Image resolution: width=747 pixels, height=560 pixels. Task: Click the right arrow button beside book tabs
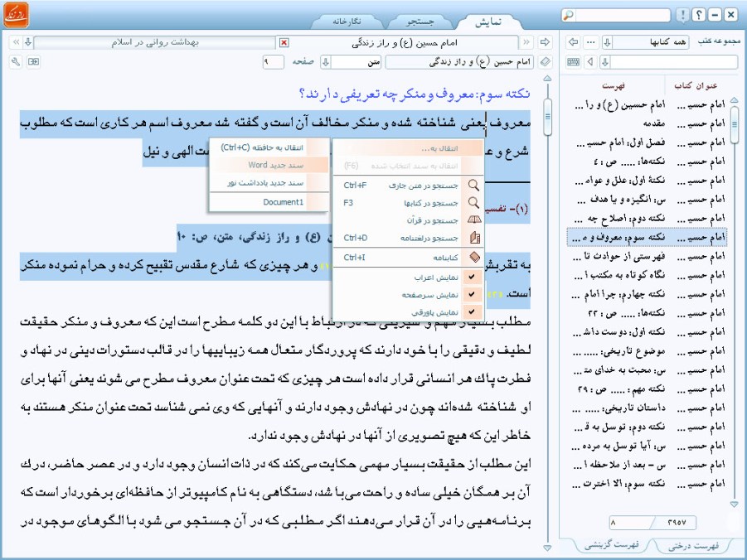tap(545, 42)
